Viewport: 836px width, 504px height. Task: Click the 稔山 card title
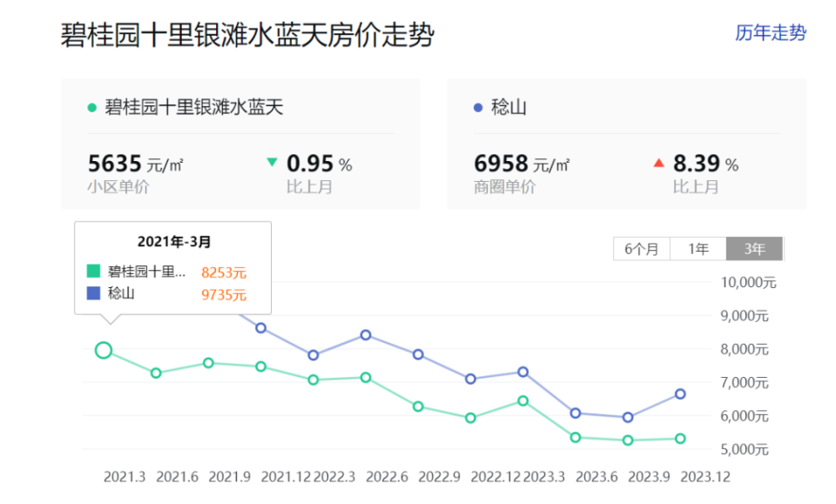click(x=509, y=108)
